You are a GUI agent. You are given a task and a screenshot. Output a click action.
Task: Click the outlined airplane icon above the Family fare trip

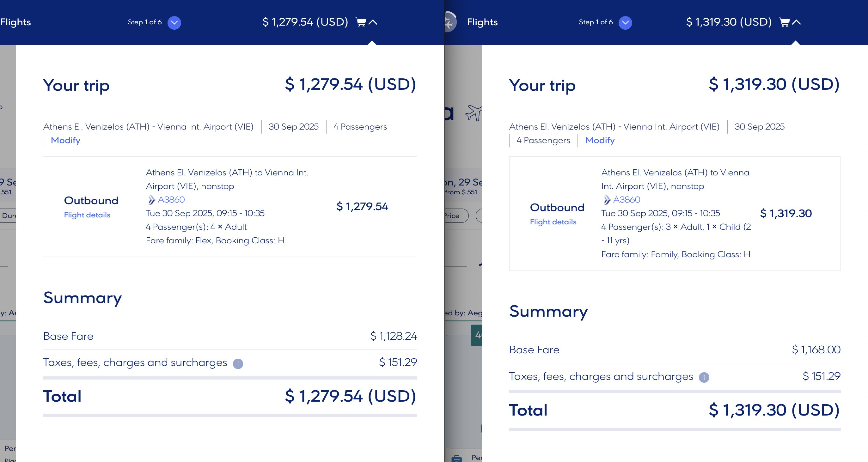pyautogui.click(x=473, y=113)
